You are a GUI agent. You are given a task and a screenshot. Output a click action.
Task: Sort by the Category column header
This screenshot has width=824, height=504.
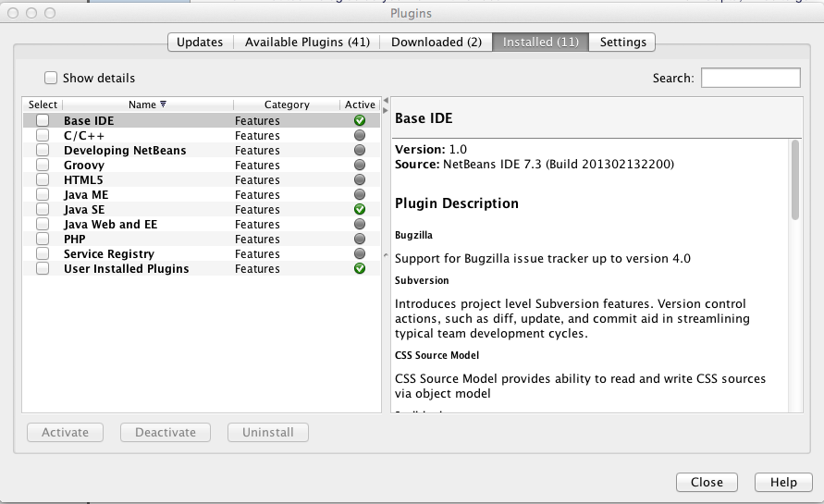(287, 105)
